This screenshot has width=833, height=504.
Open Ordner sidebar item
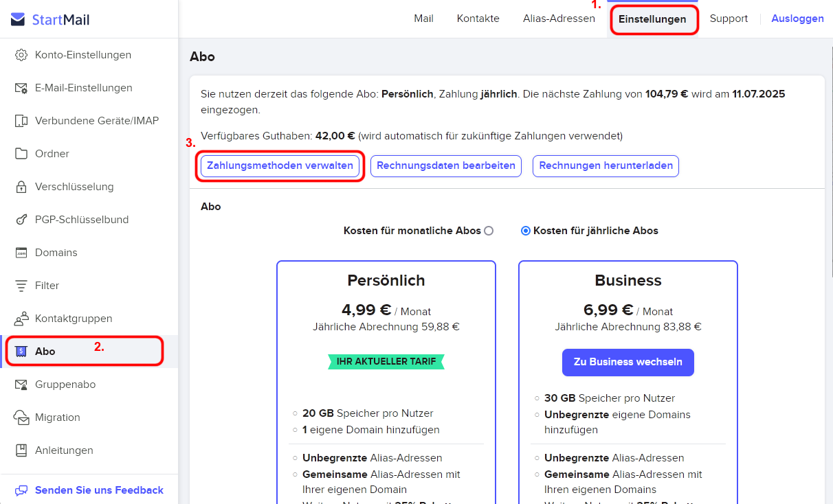tap(89, 154)
